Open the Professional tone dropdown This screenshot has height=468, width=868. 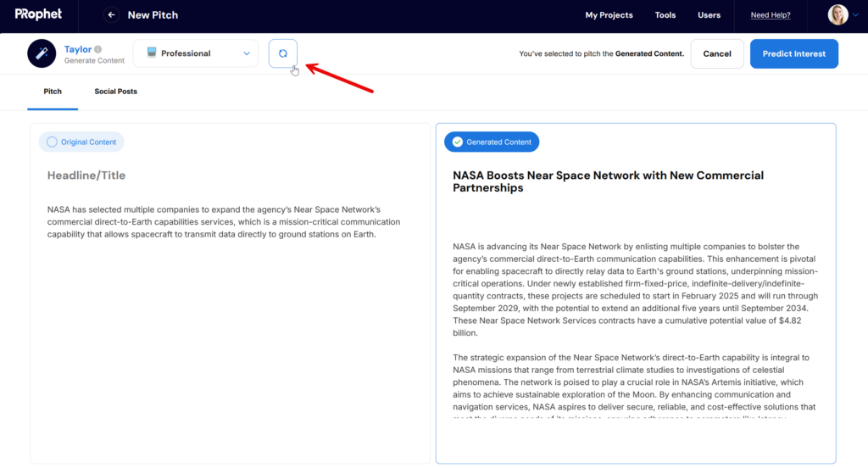(x=196, y=53)
